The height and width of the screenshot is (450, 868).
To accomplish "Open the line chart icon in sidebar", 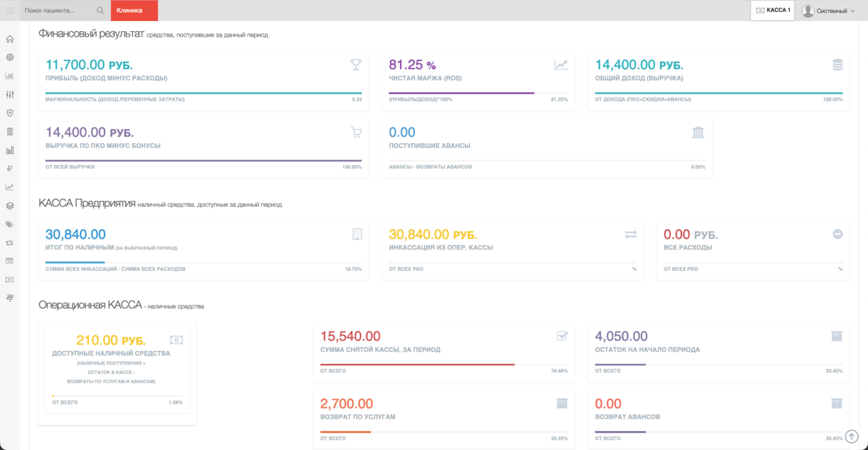I will click(x=9, y=187).
